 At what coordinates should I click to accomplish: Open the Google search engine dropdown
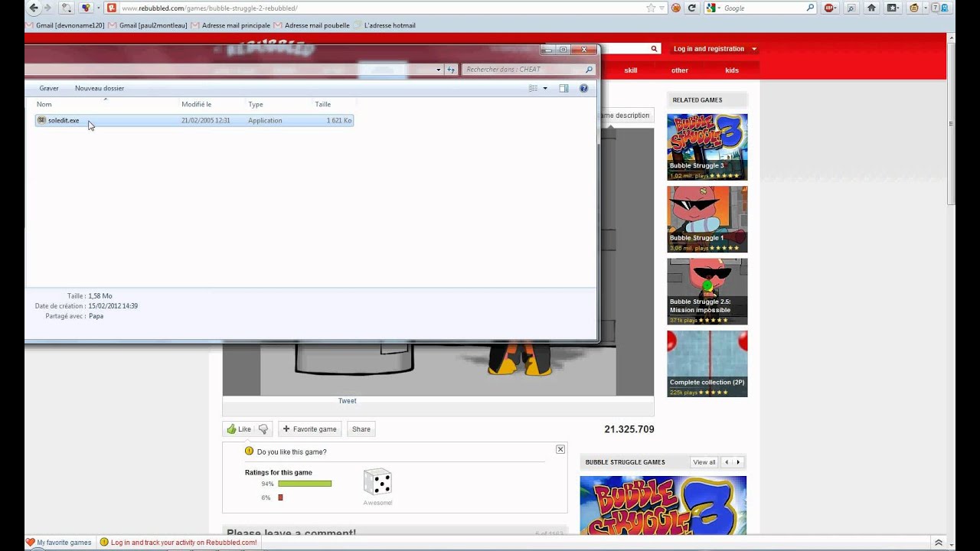pyautogui.click(x=719, y=8)
